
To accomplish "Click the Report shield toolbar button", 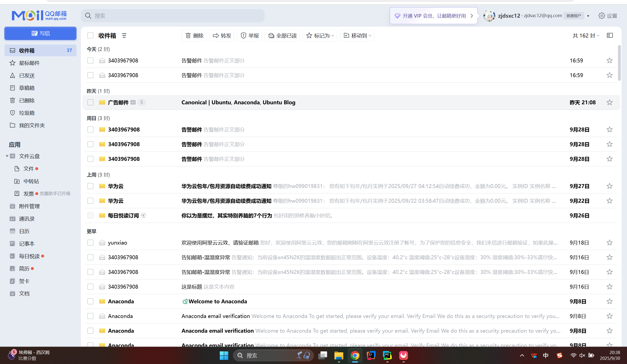I will 249,35.
